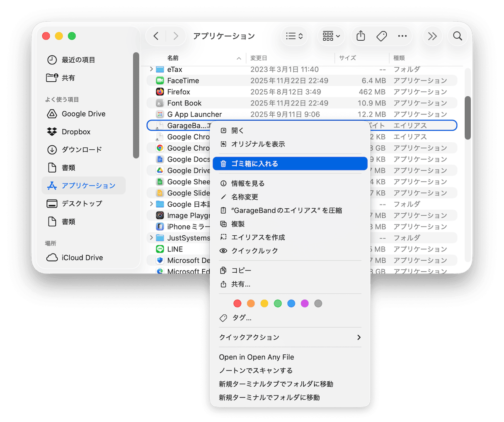Open Finder search with the magnifier icon
Image resolution: width=504 pixels, height=422 pixels.
458,36
